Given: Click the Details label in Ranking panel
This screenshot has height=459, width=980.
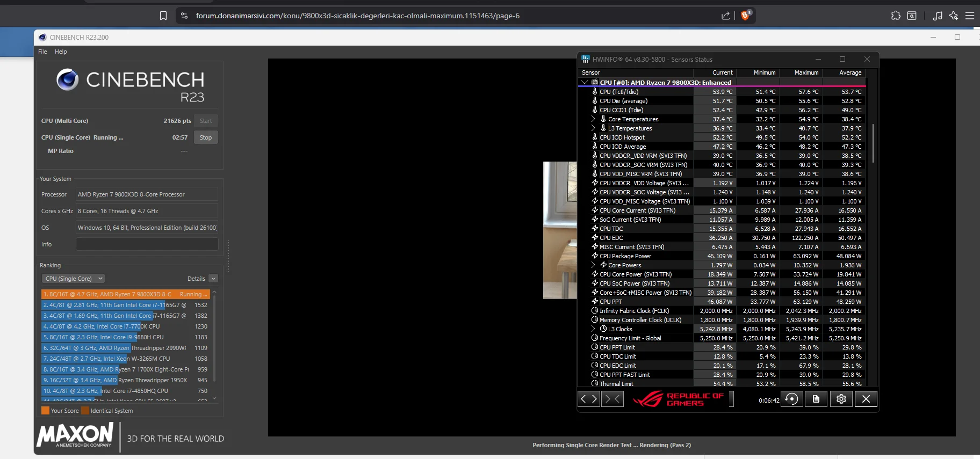Looking at the screenshot, I should pos(196,279).
